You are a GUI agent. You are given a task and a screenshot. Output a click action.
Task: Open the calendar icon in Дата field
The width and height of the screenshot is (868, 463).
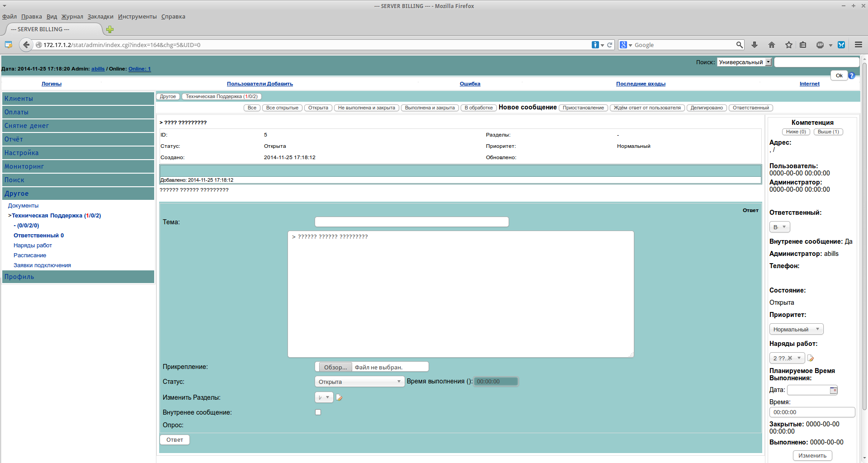click(833, 390)
